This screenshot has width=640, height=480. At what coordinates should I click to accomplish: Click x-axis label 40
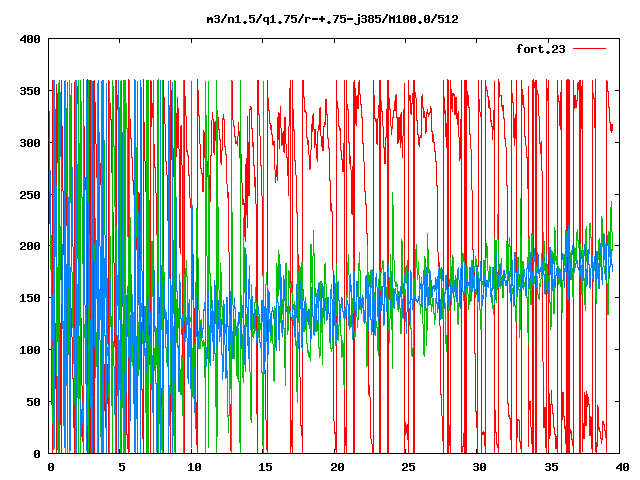point(622,467)
